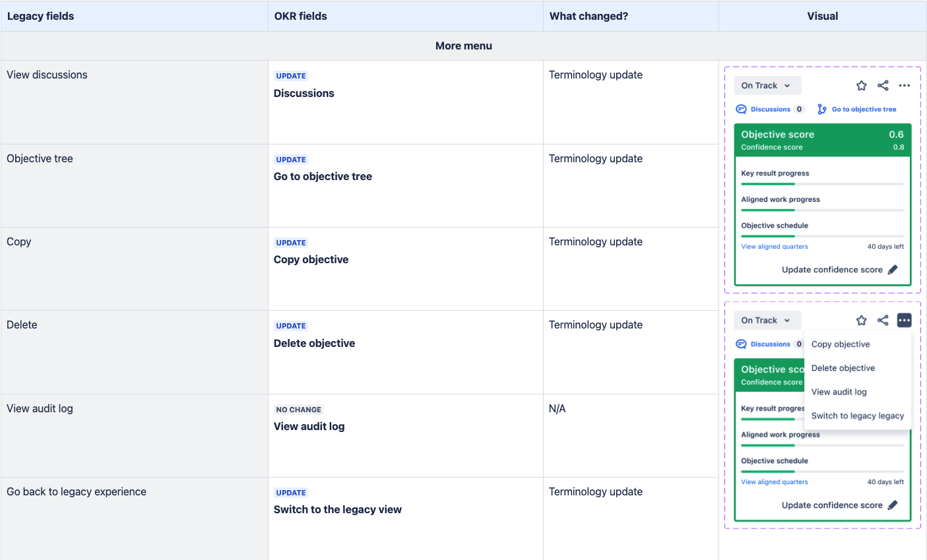Click the Switch to the legacy view cell text
Screen dimensions: 927x560
(338, 509)
